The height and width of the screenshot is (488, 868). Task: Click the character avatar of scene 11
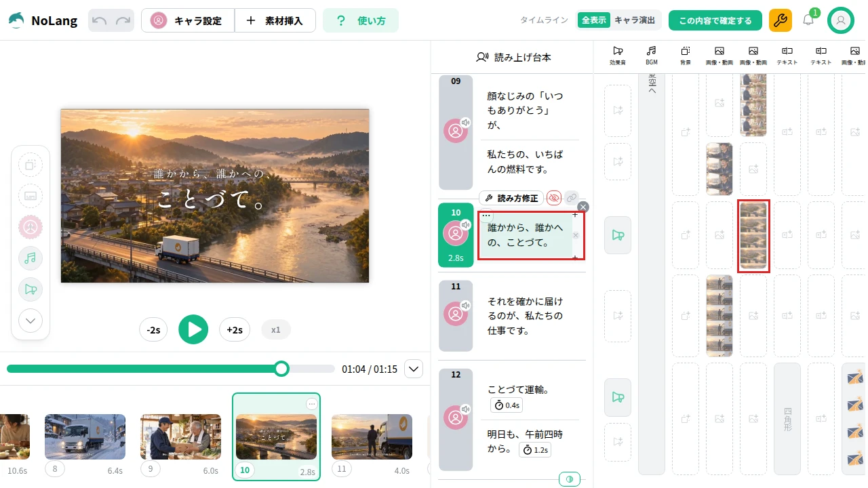pyautogui.click(x=456, y=314)
